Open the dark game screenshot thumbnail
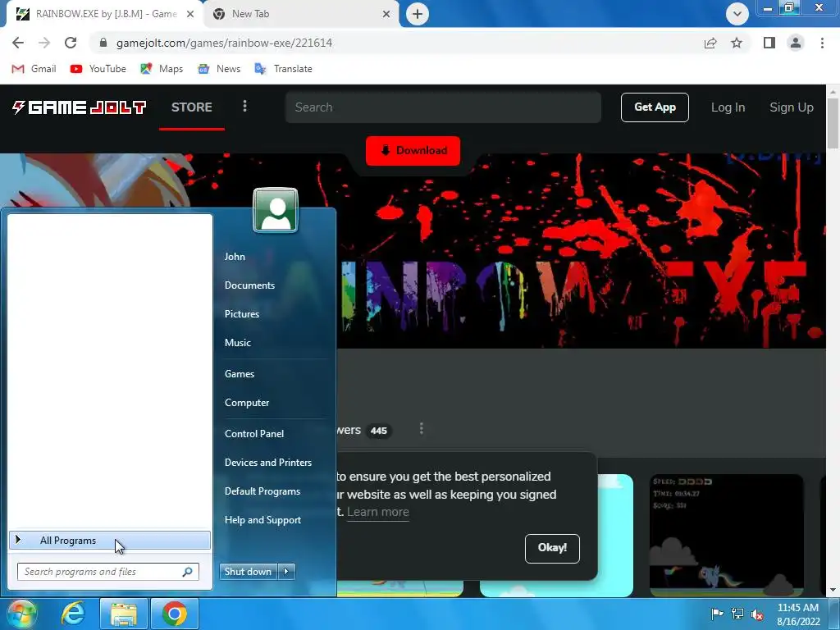Image resolution: width=840 pixels, height=630 pixels. 727,535
